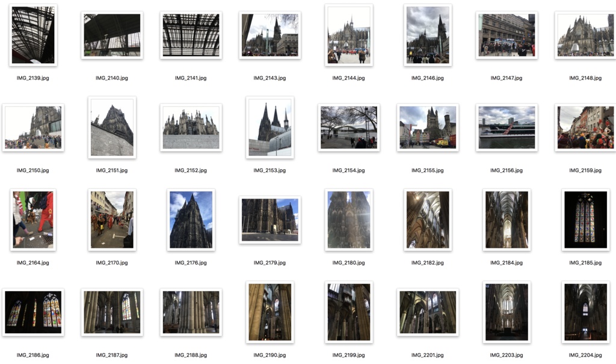
Task: Click the file name IMG_2203.jpg
Action: (507, 356)
